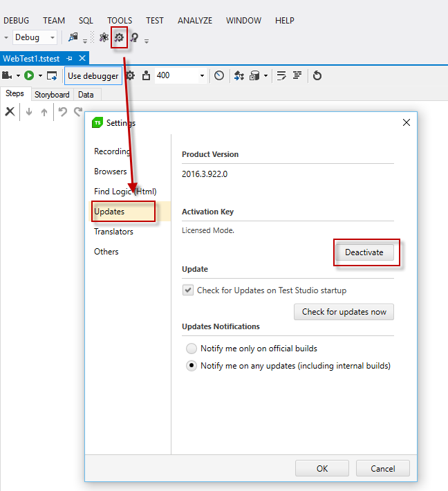Viewport: 448px width, 491px height.
Task: Click the Licensed Mode. status text
Action: [x=208, y=230]
